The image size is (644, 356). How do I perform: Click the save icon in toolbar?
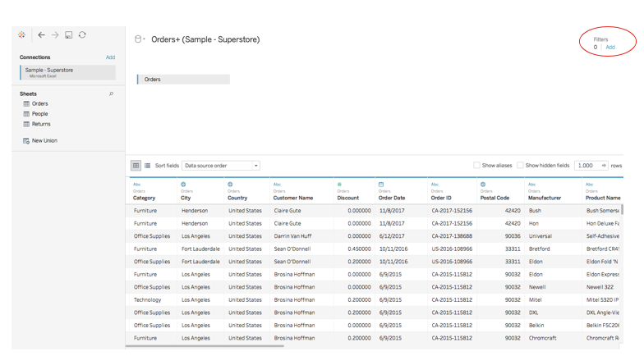pyautogui.click(x=69, y=35)
